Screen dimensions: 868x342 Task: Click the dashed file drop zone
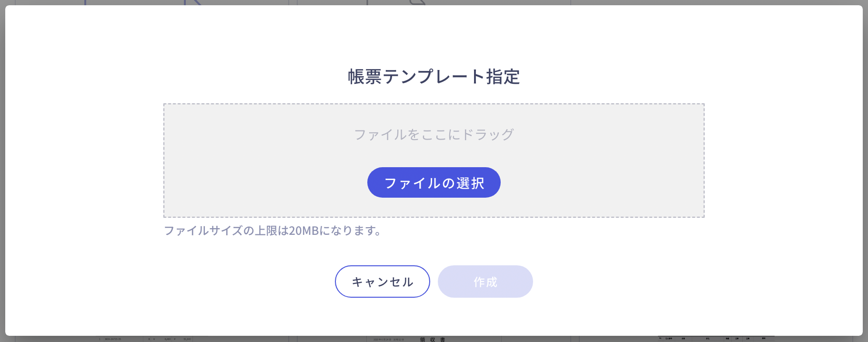[434, 161]
